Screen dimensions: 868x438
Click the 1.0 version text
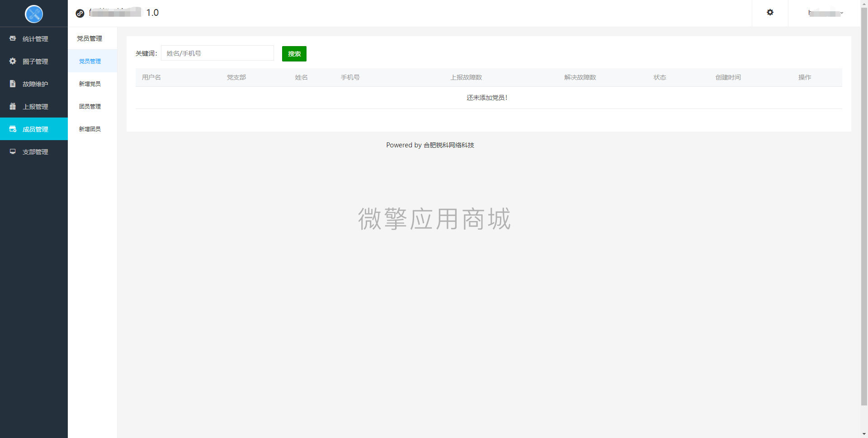[152, 13]
